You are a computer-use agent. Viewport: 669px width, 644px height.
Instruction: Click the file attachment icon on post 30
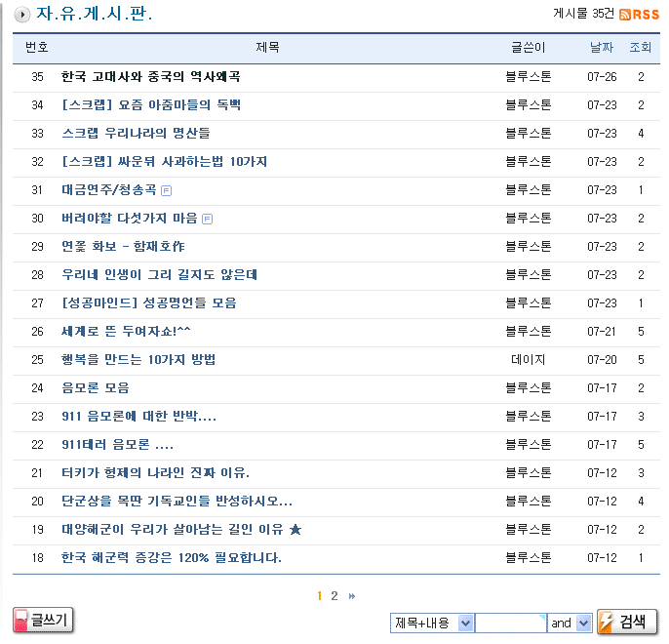(207, 219)
